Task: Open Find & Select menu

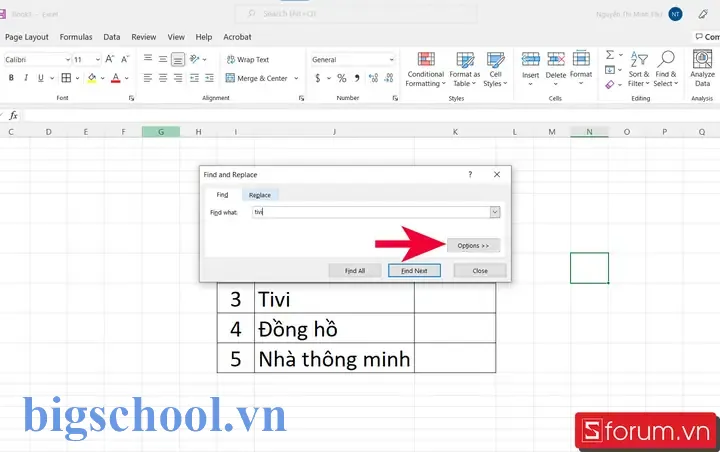Action: click(666, 69)
